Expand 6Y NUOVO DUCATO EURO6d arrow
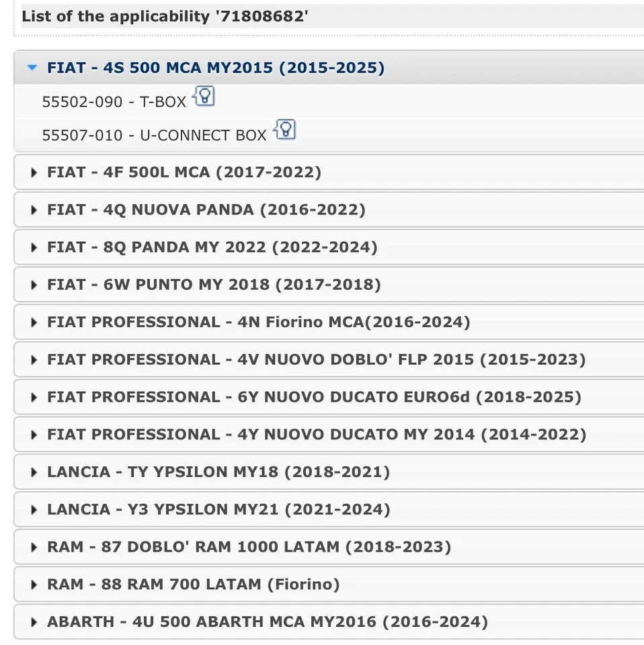 [x=34, y=397]
